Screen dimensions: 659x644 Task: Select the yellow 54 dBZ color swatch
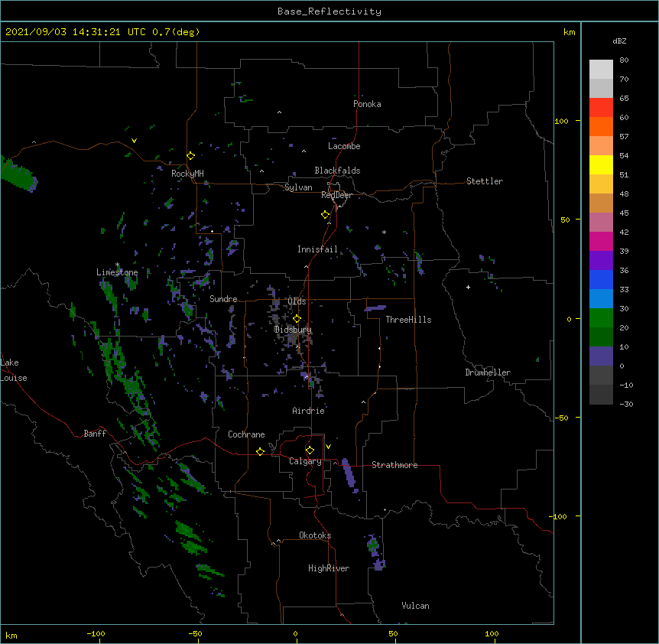tap(601, 164)
